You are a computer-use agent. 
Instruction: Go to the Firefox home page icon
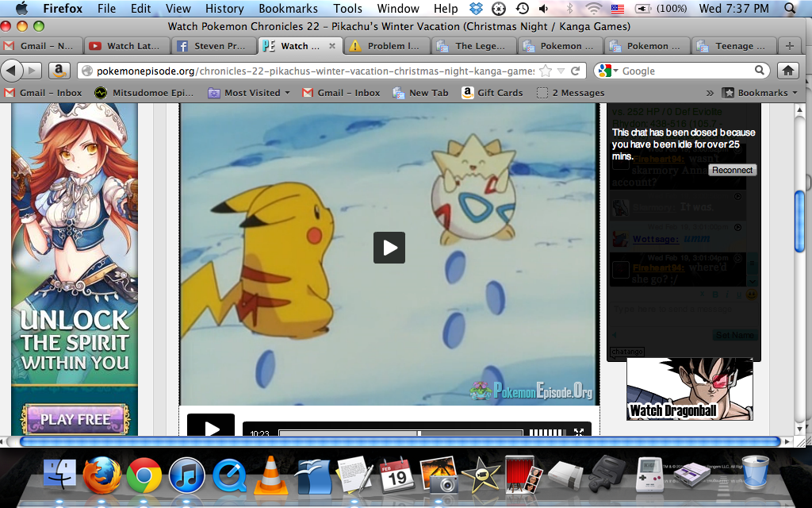[x=788, y=71]
